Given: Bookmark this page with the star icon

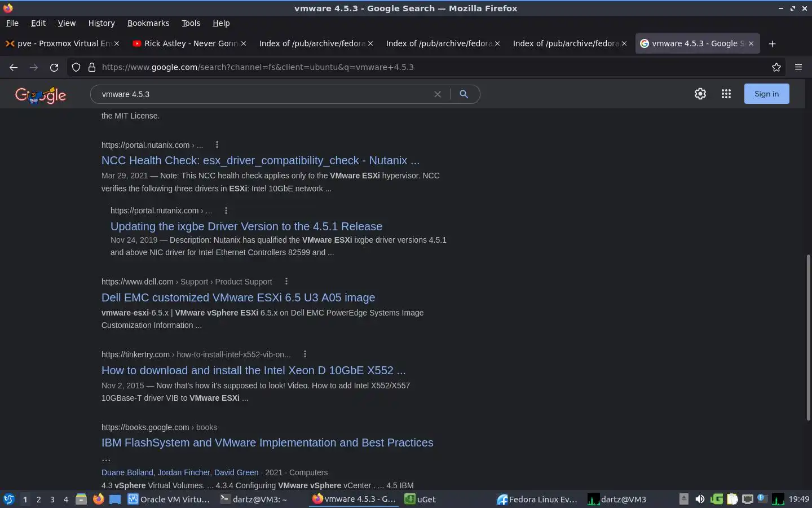Looking at the screenshot, I should click(x=776, y=67).
